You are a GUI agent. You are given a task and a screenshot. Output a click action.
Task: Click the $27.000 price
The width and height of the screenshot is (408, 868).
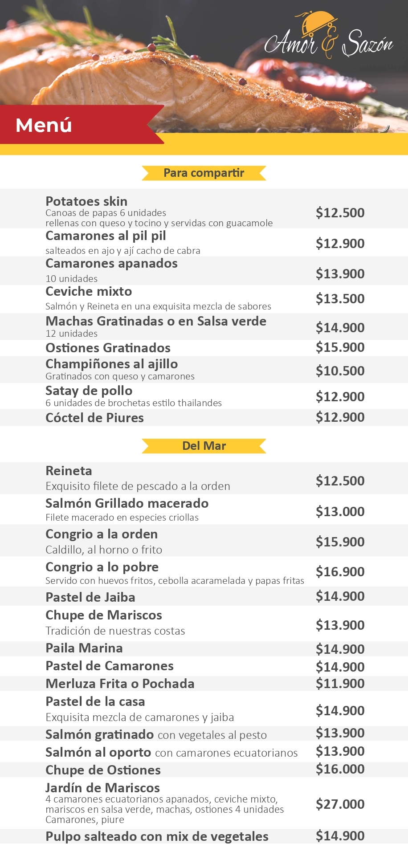coord(340,804)
